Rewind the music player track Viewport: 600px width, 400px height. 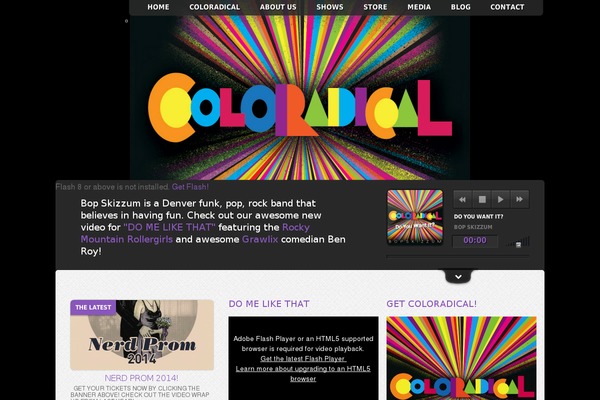(x=463, y=199)
